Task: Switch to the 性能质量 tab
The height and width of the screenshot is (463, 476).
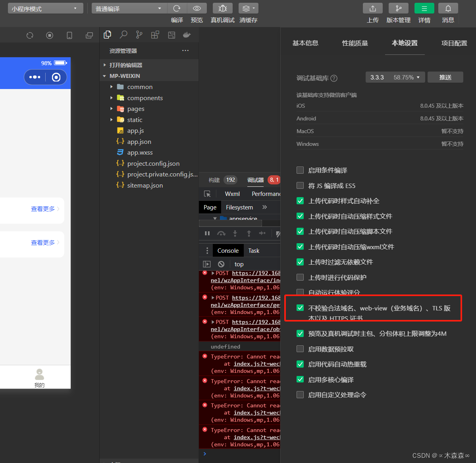Action: point(355,43)
